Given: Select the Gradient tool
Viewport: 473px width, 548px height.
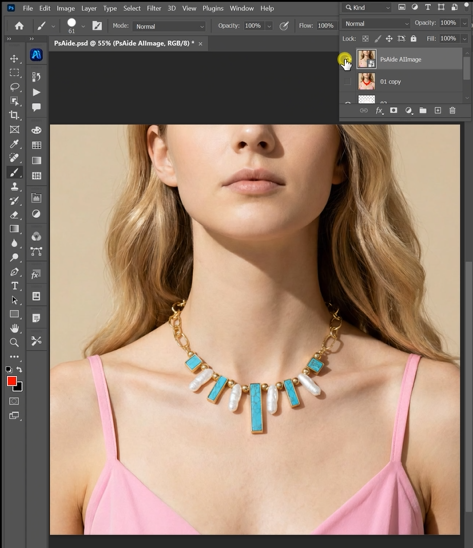Looking at the screenshot, I should point(14,229).
